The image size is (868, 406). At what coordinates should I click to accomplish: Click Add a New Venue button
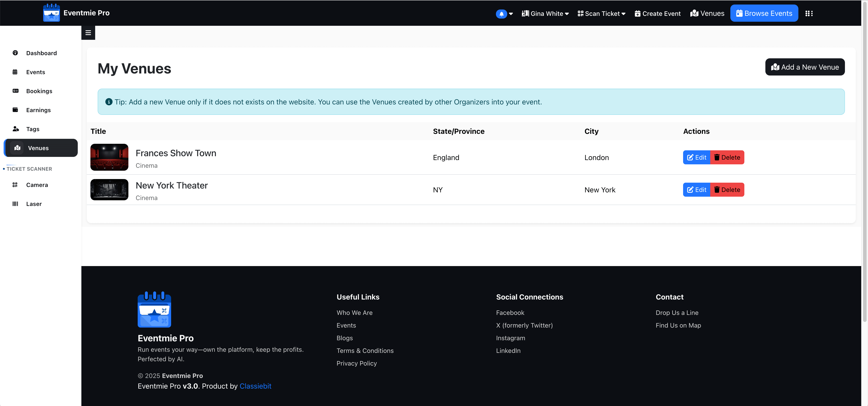click(805, 67)
